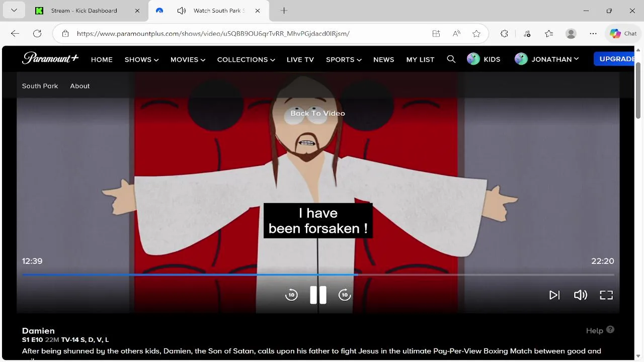Open the Kids profile avatar
644x362 pixels.
pos(473,59)
